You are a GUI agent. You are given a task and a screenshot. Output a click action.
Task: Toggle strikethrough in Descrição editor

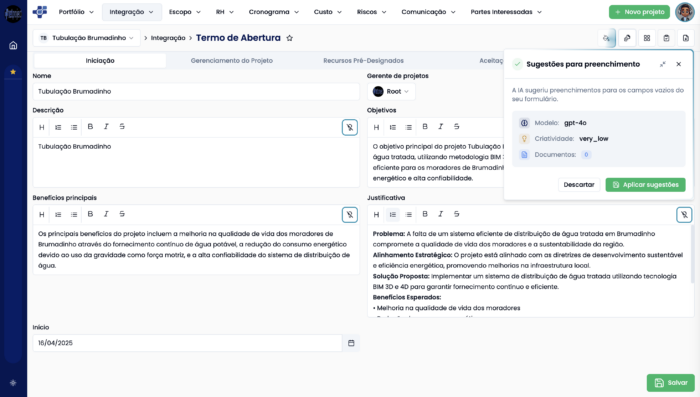(122, 127)
